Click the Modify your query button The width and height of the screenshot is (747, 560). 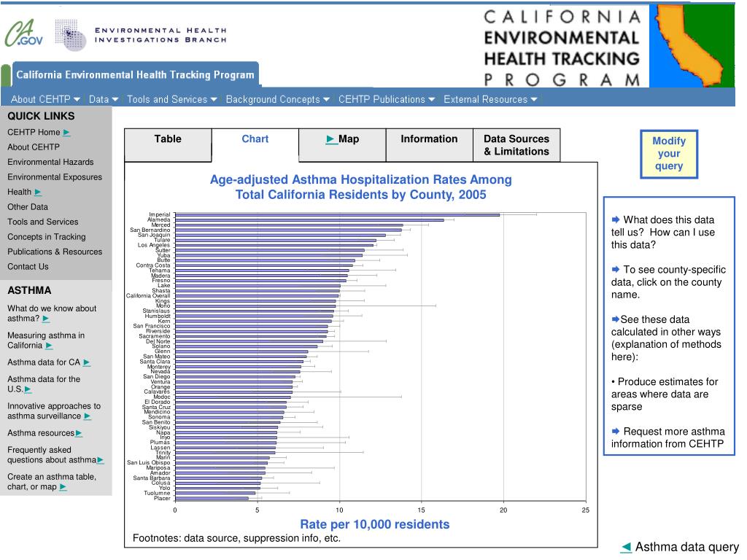669,154
